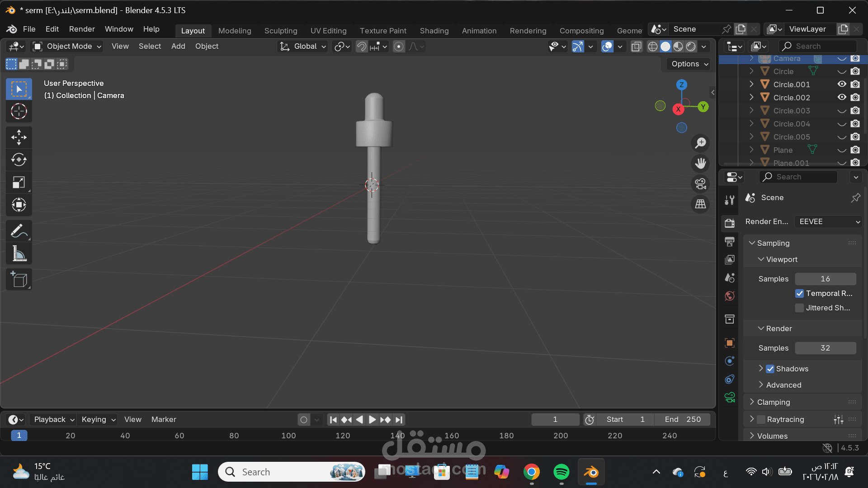The image size is (868, 488).
Task: Activate the Annotate pencil tool
Action: tap(19, 231)
